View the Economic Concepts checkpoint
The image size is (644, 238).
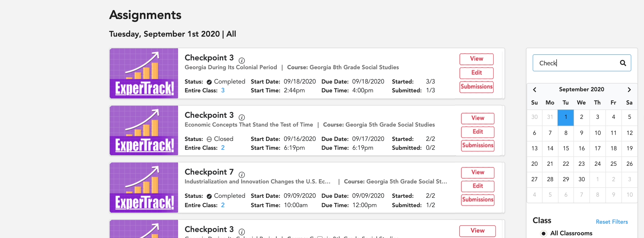pyautogui.click(x=478, y=118)
